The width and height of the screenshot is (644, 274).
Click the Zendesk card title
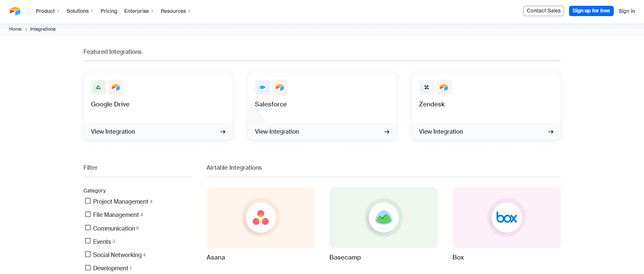pyautogui.click(x=432, y=104)
